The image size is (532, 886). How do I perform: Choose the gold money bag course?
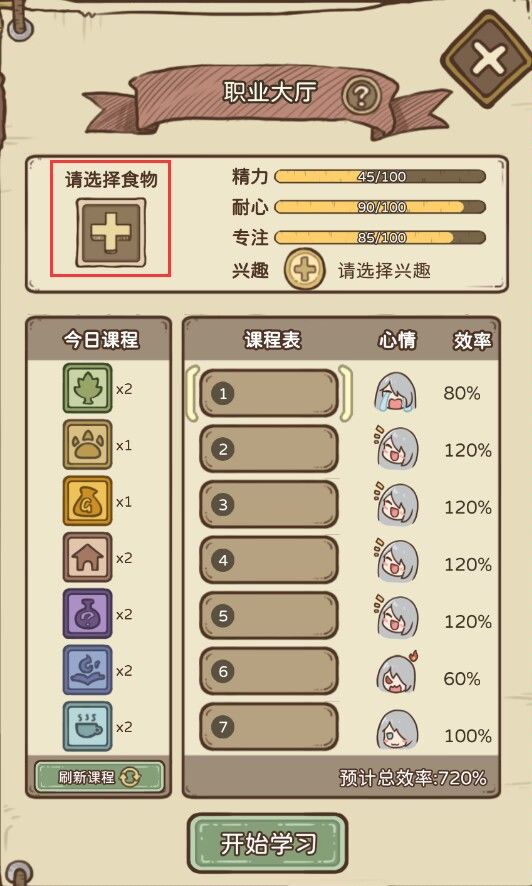tap(88, 501)
